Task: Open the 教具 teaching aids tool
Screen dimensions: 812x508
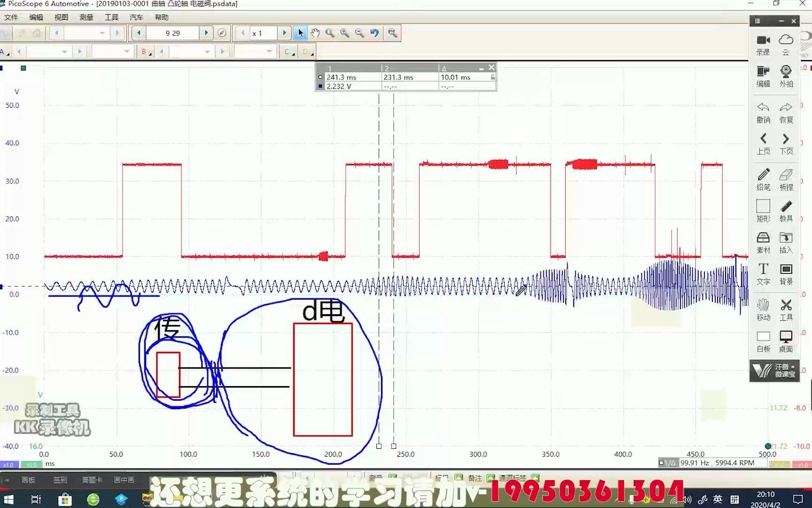Action: pos(786,211)
